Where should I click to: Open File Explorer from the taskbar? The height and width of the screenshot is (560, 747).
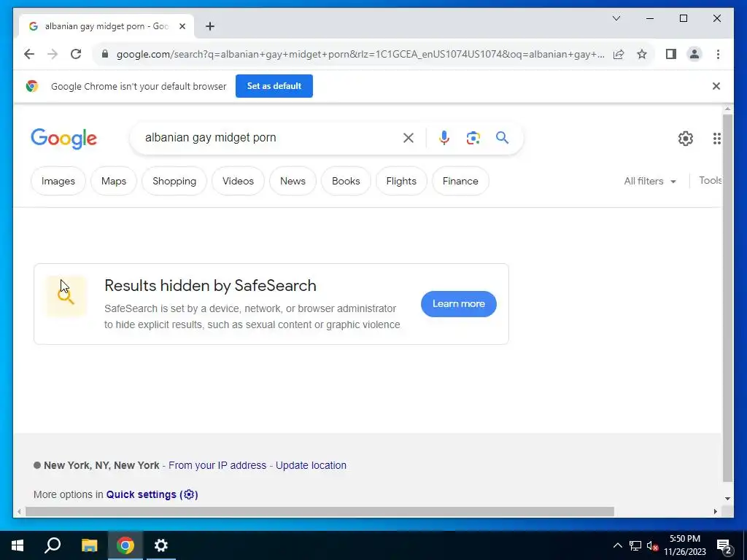coord(89,545)
